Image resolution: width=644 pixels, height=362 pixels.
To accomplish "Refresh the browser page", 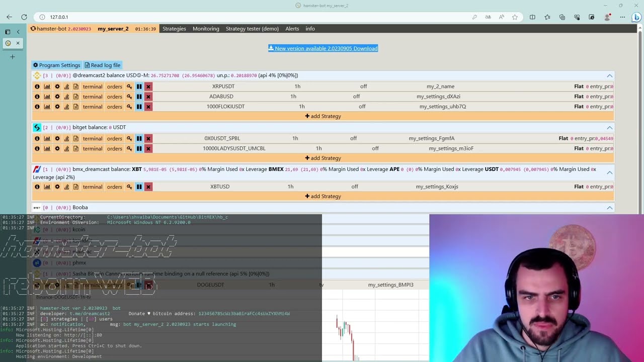I will point(24,17).
